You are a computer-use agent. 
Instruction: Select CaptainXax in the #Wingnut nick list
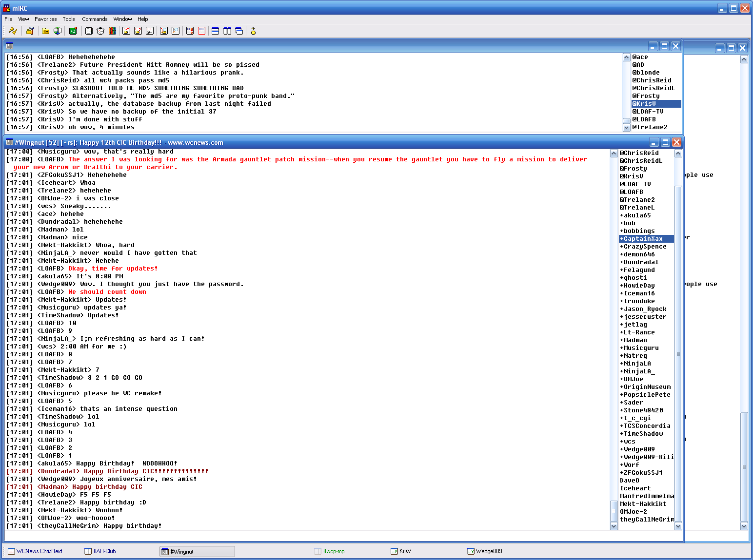point(643,239)
